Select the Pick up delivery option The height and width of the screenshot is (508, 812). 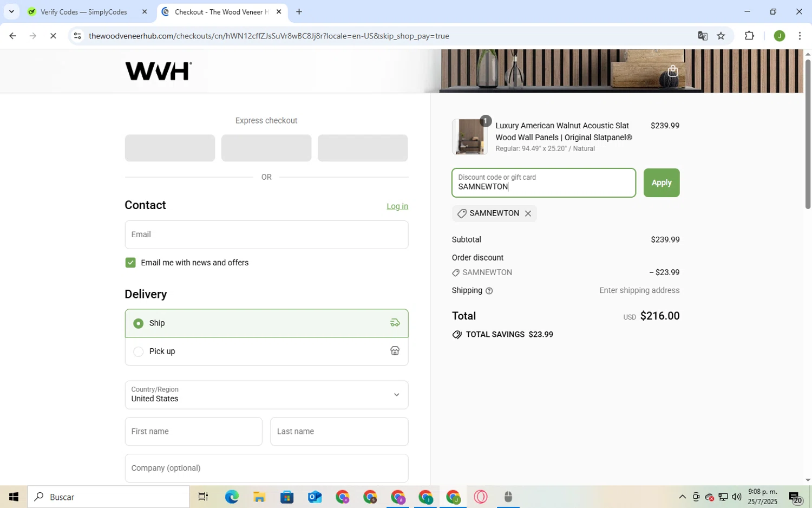(266, 351)
